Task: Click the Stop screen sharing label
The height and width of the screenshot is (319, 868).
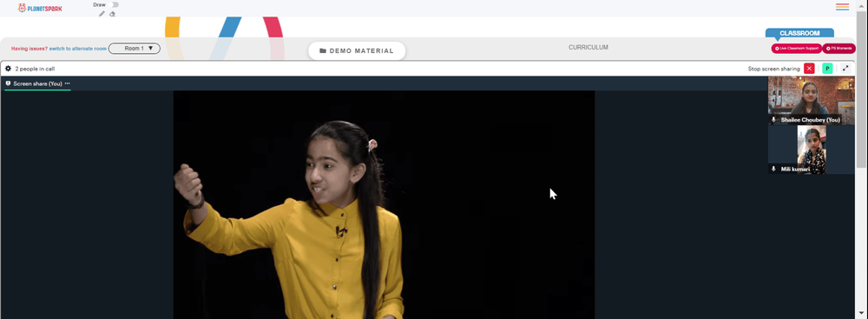Action: (x=773, y=69)
